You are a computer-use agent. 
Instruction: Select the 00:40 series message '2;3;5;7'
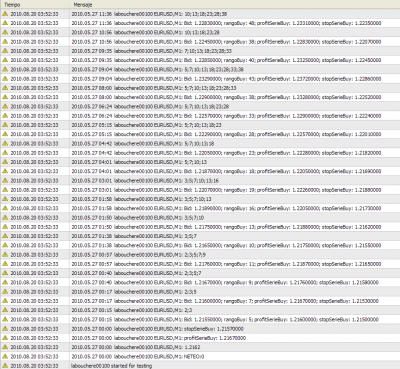point(136,273)
